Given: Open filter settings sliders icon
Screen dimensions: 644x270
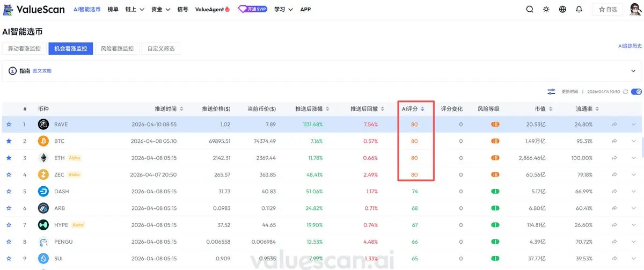Looking at the screenshot, I should 551,91.
